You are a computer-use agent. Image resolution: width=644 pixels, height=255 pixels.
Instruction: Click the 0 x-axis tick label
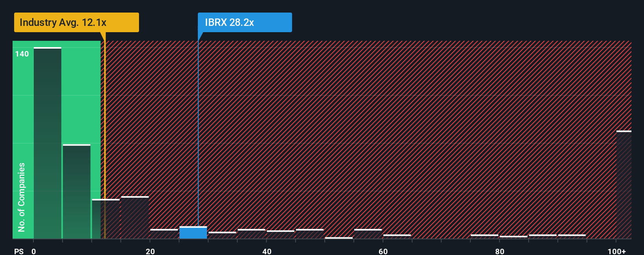pos(34,251)
